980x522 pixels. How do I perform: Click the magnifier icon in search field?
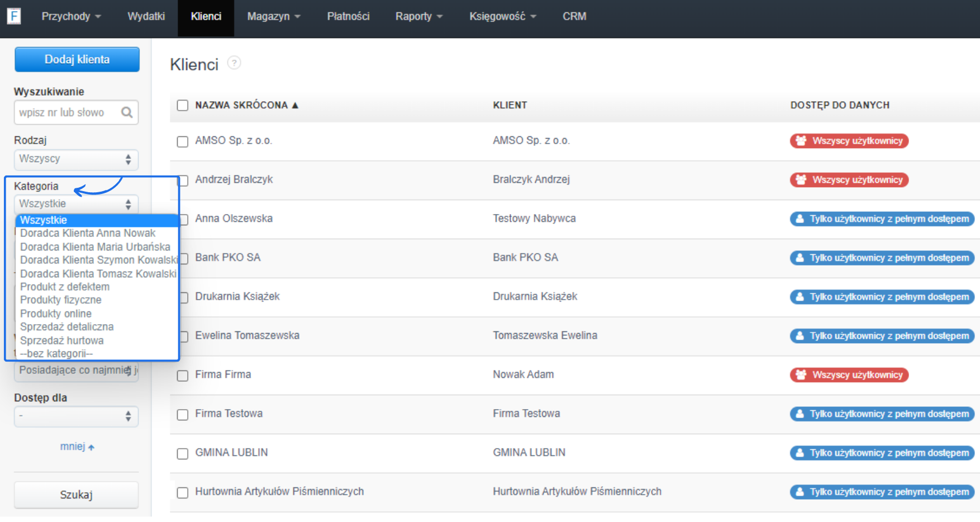127,112
